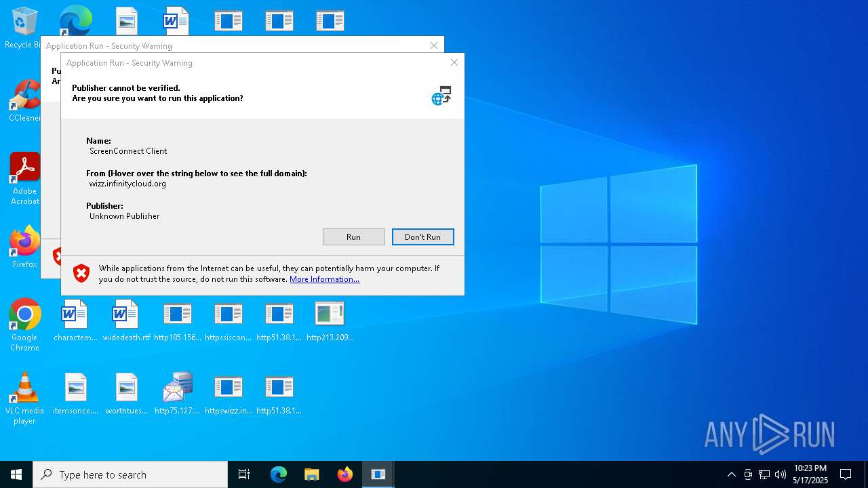Select the VLC media player shortcut
The height and width of the screenshot is (488, 868).
[24, 399]
